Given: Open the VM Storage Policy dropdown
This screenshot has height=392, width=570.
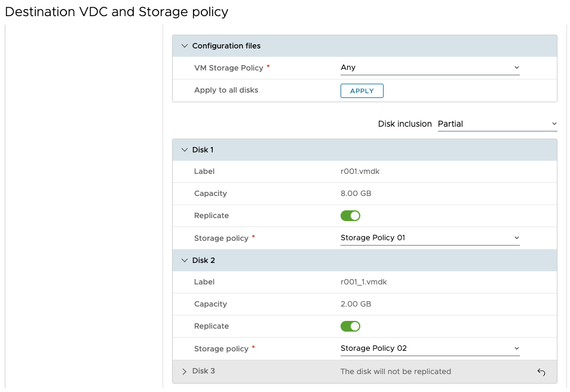Looking at the screenshot, I should 430,68.
